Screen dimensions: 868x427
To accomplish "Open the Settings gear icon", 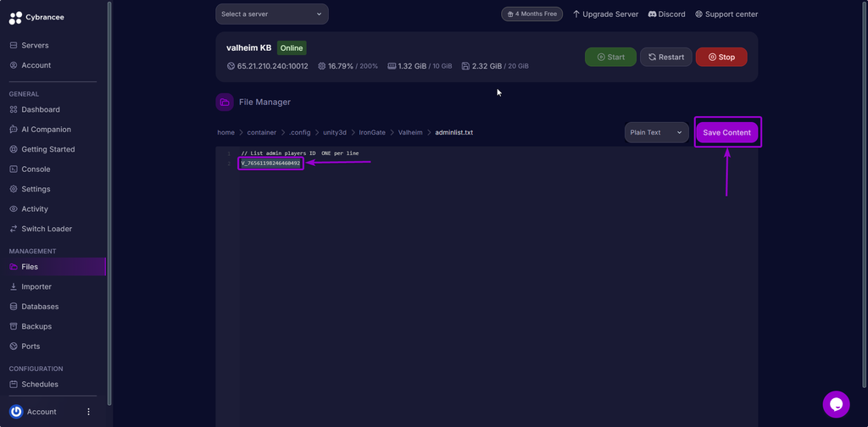I will click(14, 189).
